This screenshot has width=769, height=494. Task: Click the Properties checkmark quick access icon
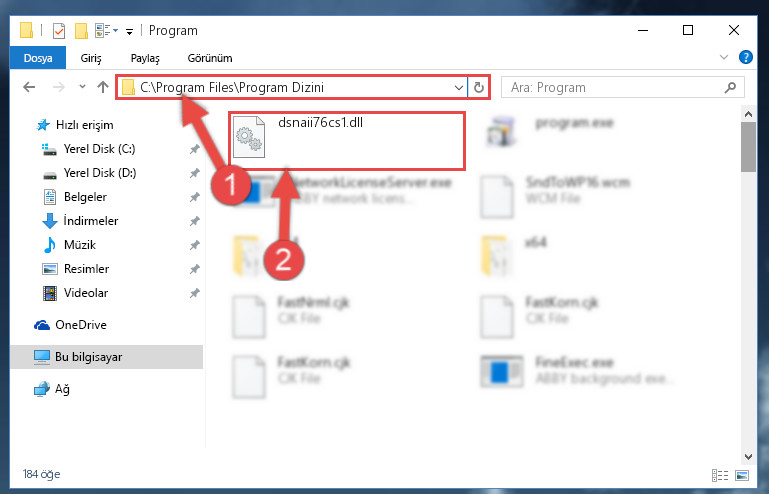pyautogui.click(x=58, y=31)
